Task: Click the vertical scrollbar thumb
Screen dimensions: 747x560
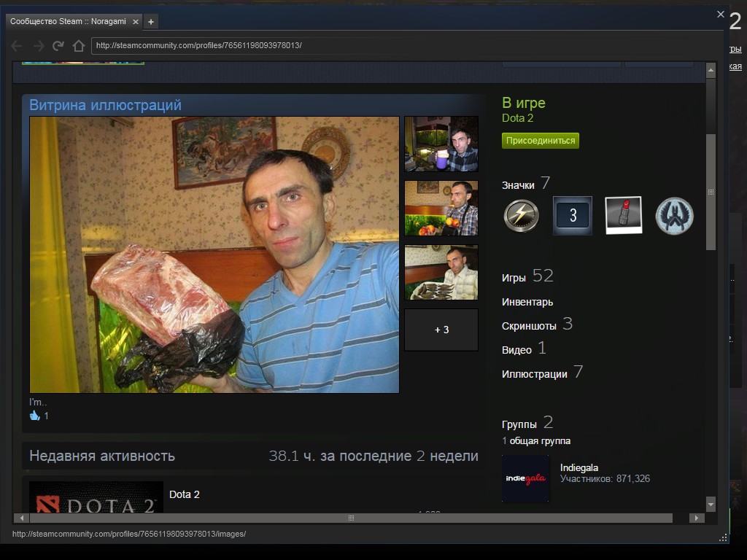Action: pyautogui.click(x=711, y=192)
